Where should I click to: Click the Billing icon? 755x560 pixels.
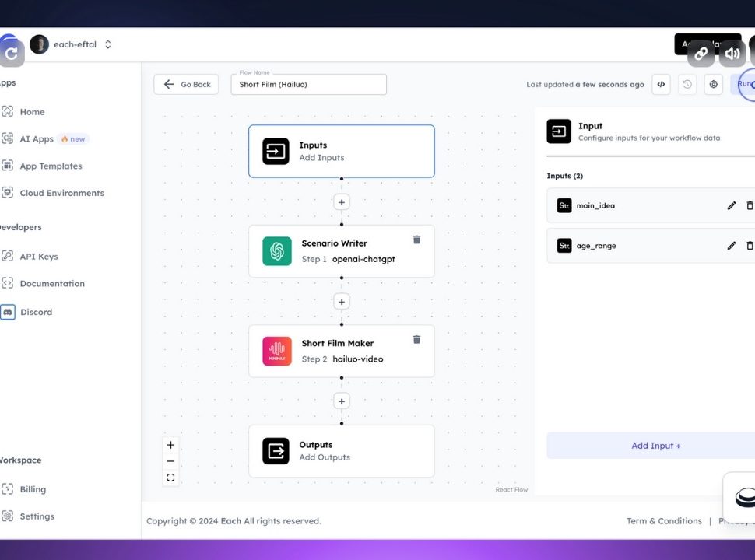tap(7, 488)
